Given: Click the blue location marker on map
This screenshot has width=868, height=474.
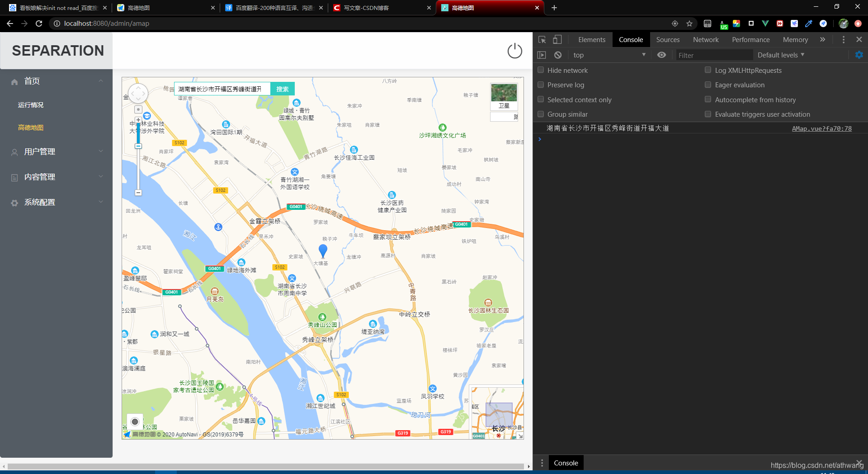Looking at the screenshot, I should (x=323, y=251).
